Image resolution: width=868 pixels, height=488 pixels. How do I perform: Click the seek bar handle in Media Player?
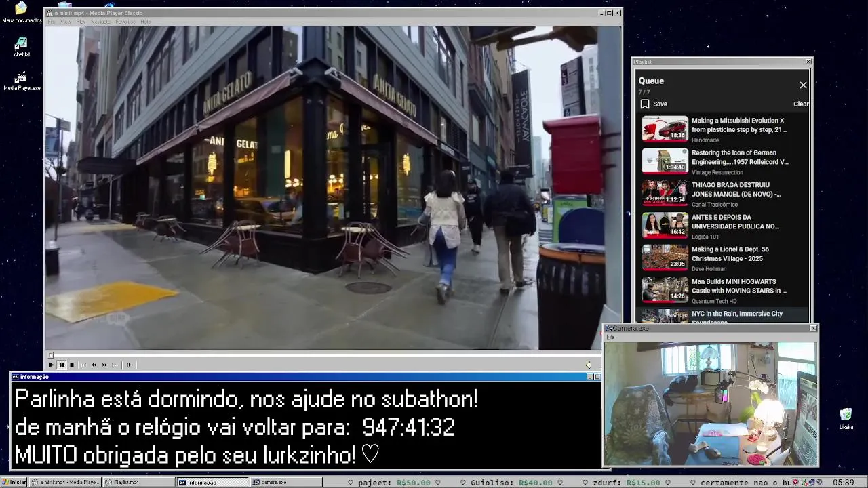click(x=50, y=354)
